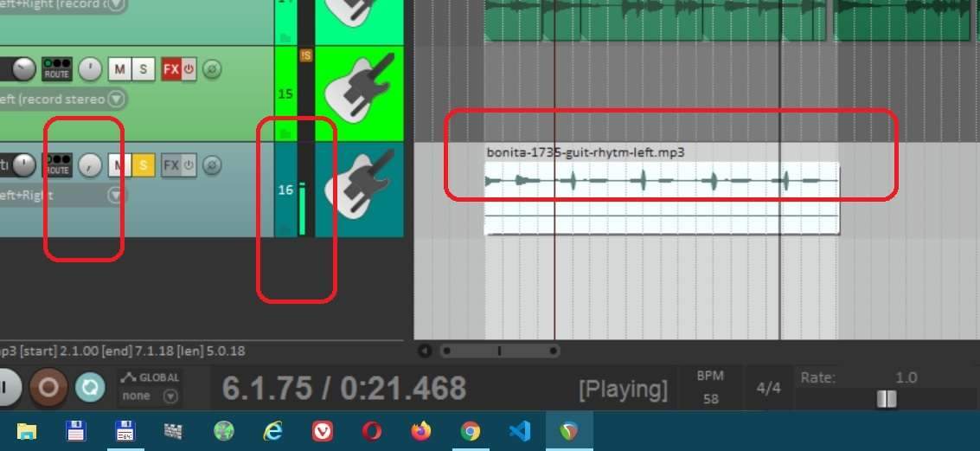The image size is (980, 451).
Task: Toggle the repeat loop button in transport
Action: click(90, 388)
